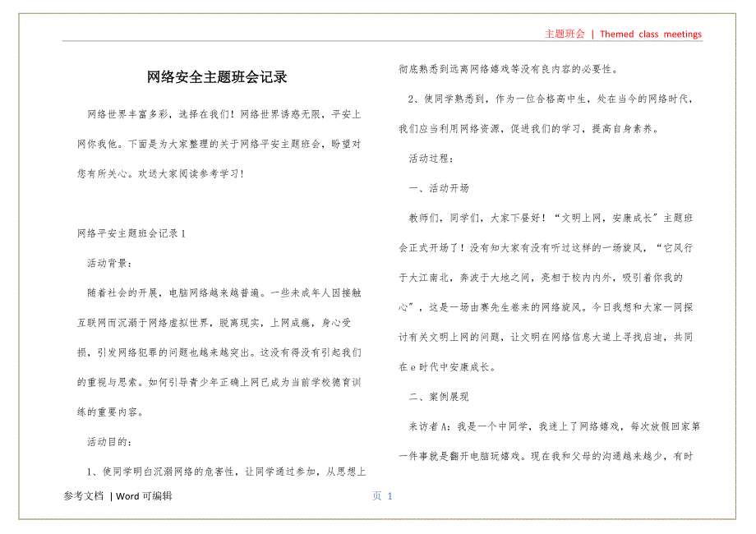Image resolution: width=756 pixels, height=534 pixels.
Task: Click the intro line starting "网络世界丰富多彩"
Action: tap(223, 113)
